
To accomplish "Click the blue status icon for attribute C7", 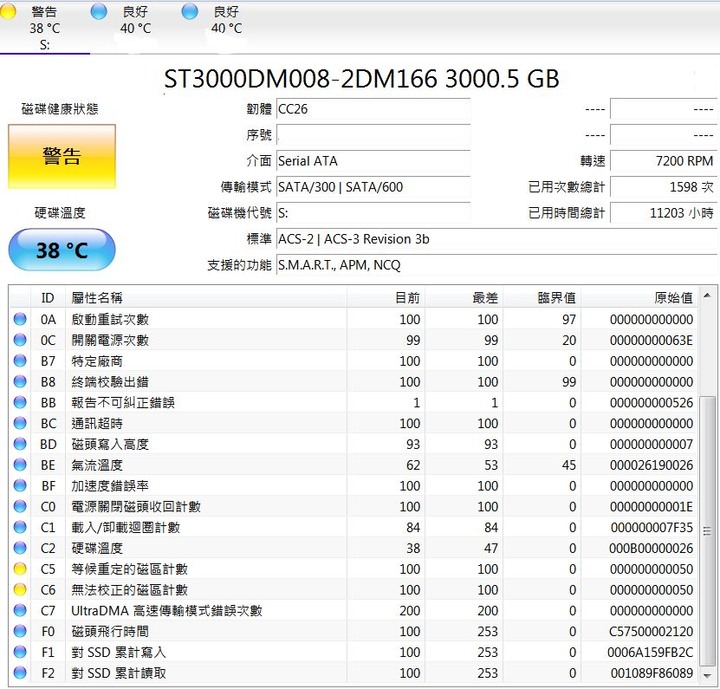I will 20,610.
